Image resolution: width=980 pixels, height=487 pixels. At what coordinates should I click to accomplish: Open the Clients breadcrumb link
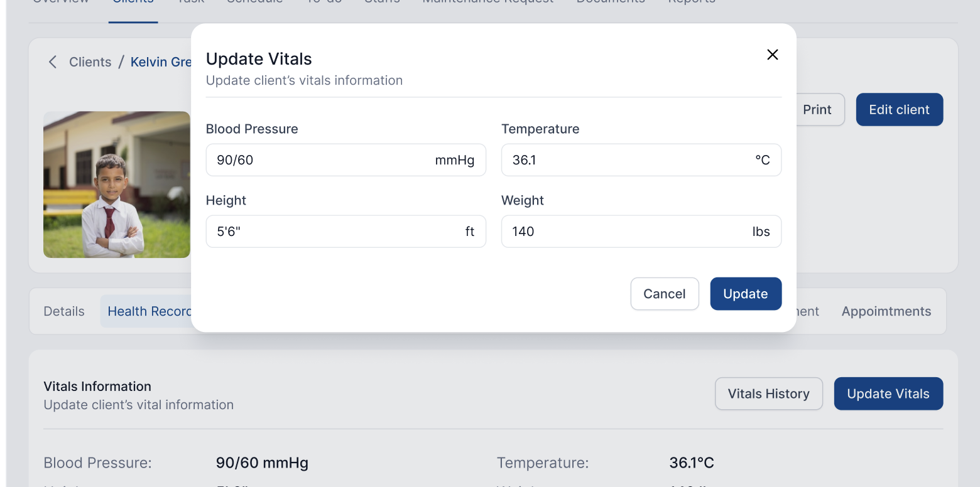click(x=90, y=62)
